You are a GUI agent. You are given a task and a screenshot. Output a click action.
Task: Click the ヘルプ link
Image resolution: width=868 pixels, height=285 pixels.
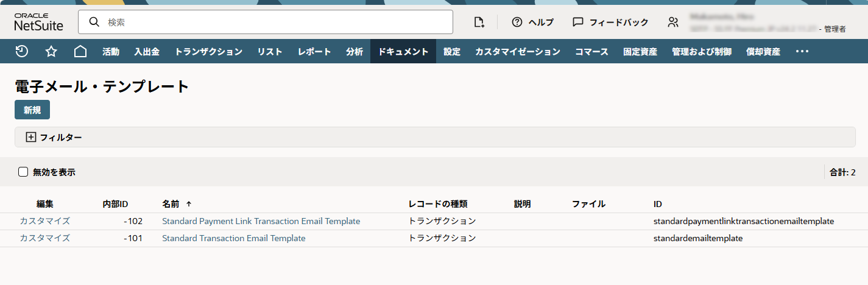point(541,22)
